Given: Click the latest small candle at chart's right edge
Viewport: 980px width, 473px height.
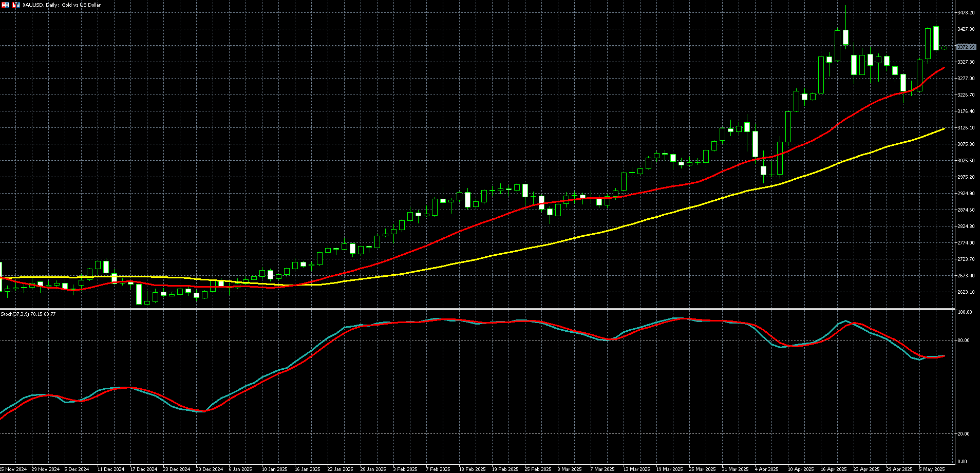Looking at the screenshot, I should 944,48.
